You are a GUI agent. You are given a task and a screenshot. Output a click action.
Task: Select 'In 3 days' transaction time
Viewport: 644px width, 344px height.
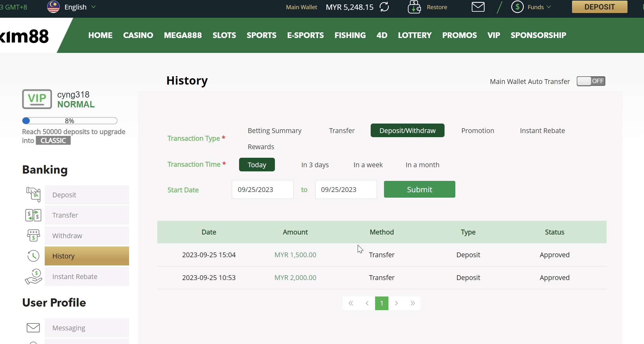click(315, 165)
